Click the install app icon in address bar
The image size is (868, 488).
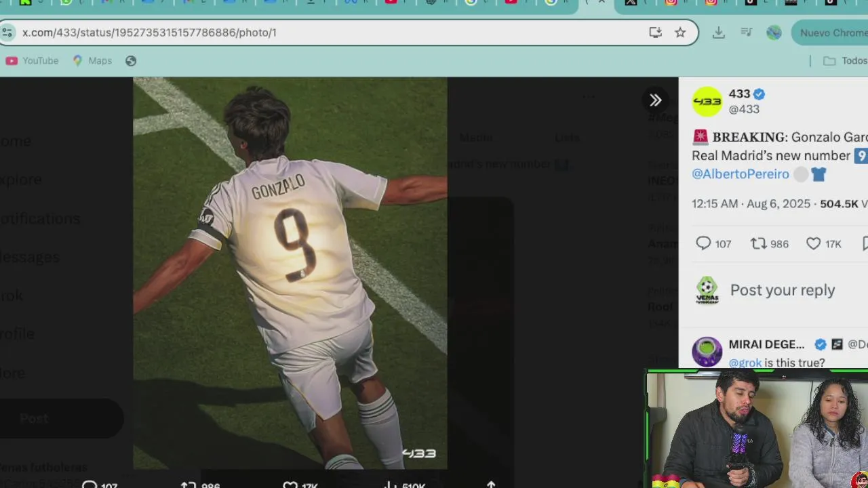655,33
